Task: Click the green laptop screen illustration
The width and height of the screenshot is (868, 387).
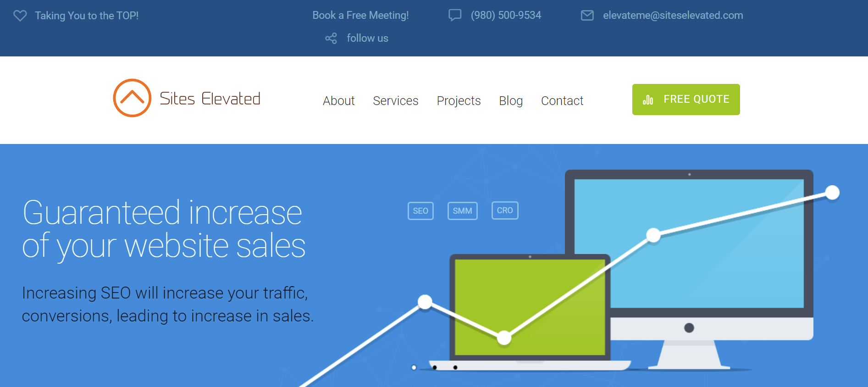Action: tap(530, 307)
